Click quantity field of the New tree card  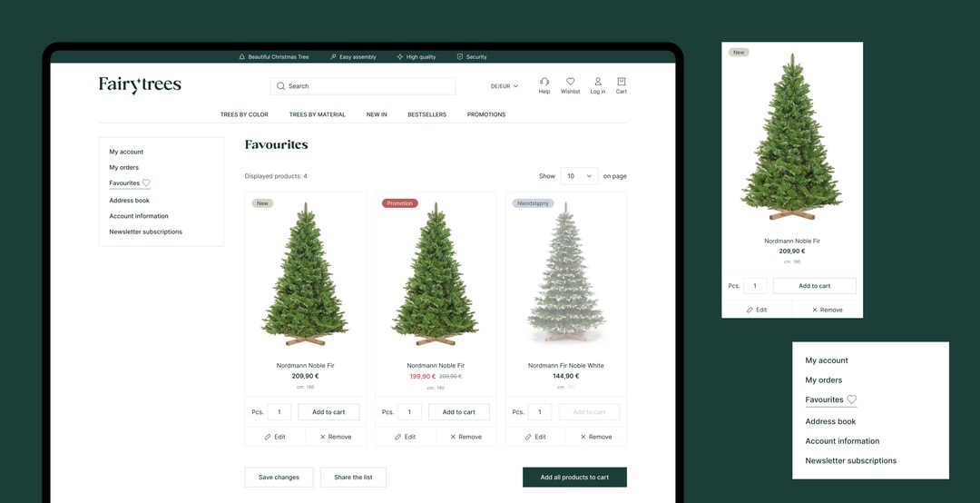(x=279, y=412)
